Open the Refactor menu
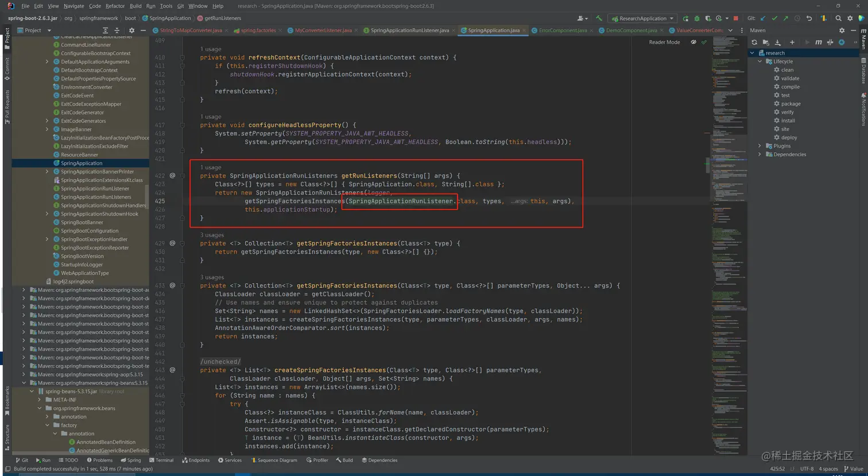 point(115,6)
